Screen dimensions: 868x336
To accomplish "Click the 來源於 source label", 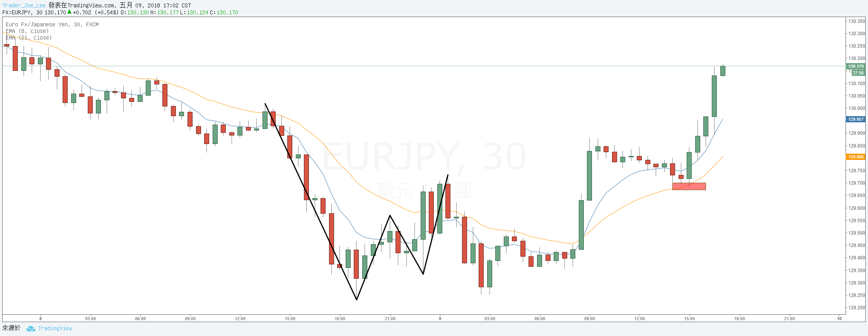I will click(x=11, y=328).
